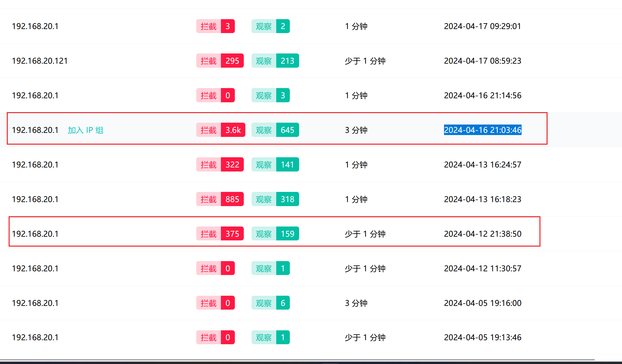Viewport: 622px width, 364px height.
Task: Click the timestamp 2024-04-05 19:13:46
Action: [x=482, y=337]
